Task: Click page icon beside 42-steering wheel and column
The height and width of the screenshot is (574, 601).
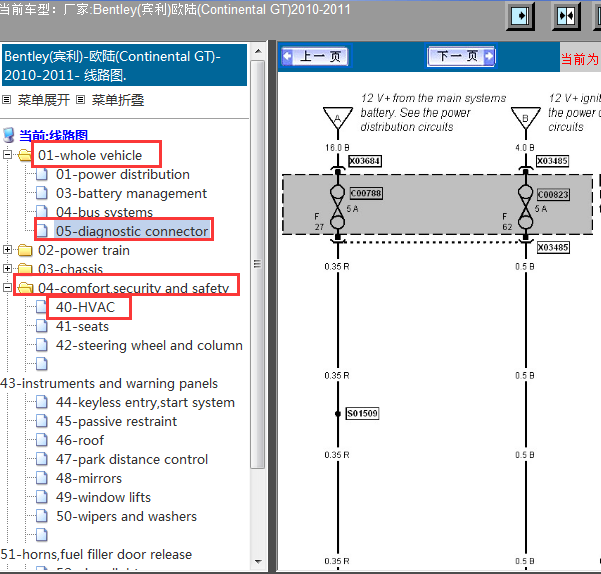Action: point(42,345)
